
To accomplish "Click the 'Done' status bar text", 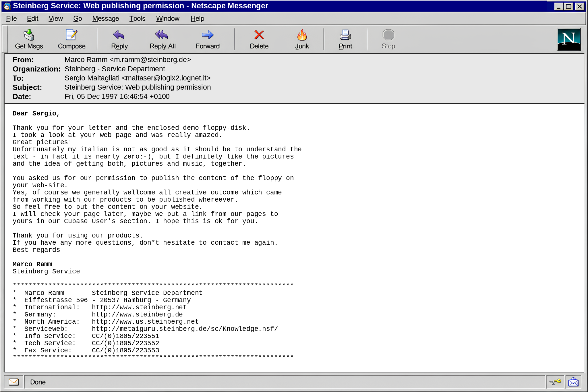I will click(x=38, y=382).
